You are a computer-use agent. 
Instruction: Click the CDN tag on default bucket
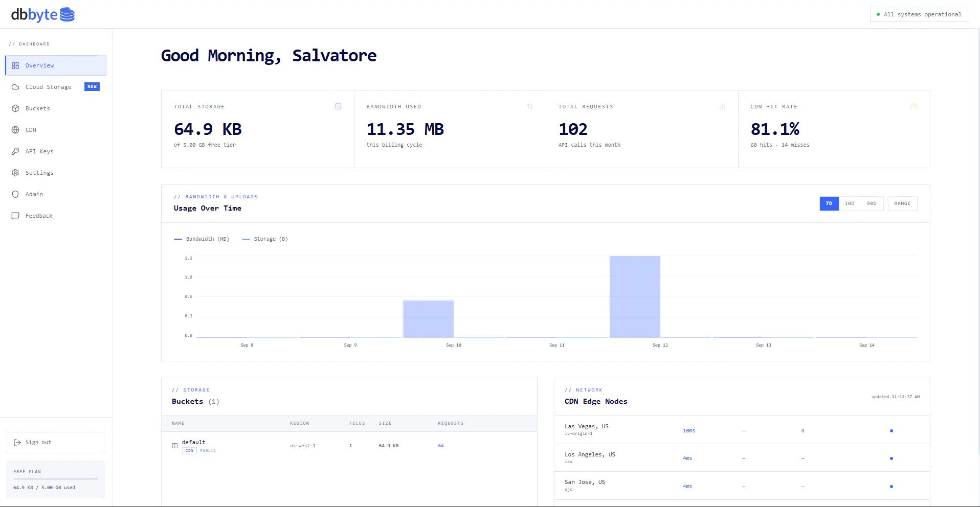189,451
